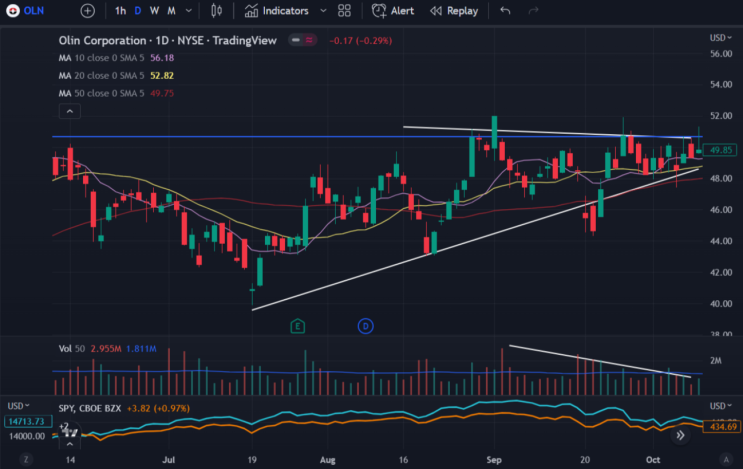Click the 40.00 price axis label
This screenshot has height=469, width=743.
tap(721, 304)
